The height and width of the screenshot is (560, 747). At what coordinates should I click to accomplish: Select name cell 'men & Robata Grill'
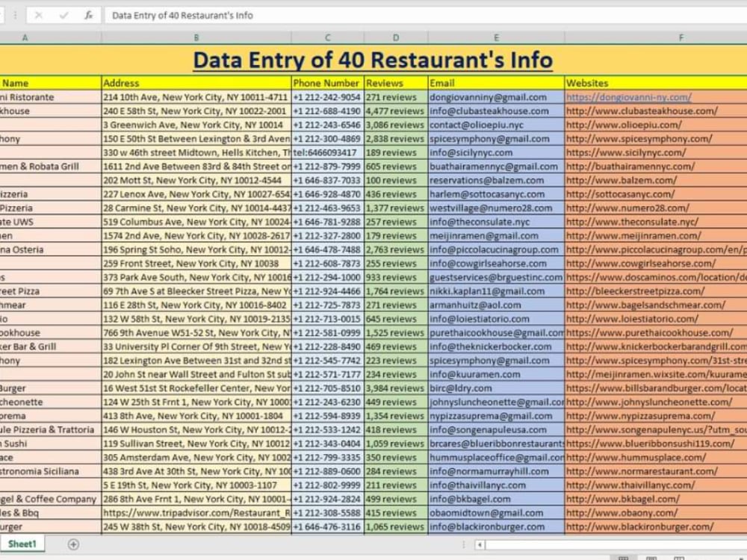51,167
